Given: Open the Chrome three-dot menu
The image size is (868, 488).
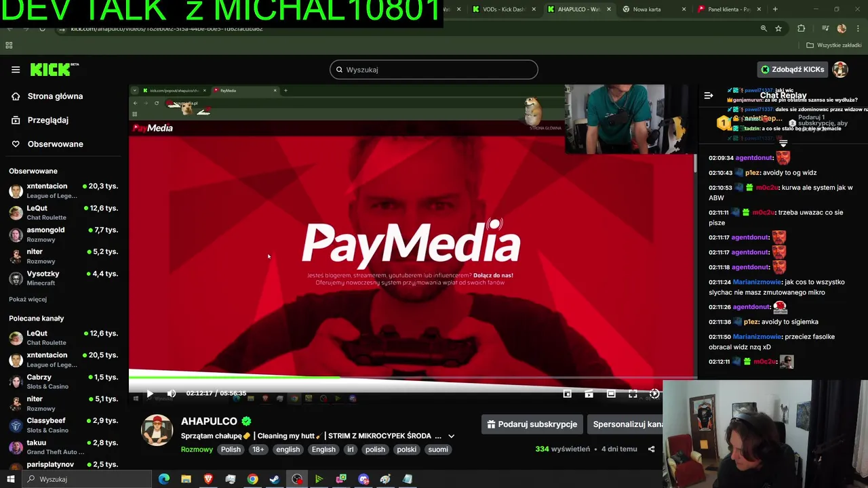Looking at the screenshot, I should point(859,28).
